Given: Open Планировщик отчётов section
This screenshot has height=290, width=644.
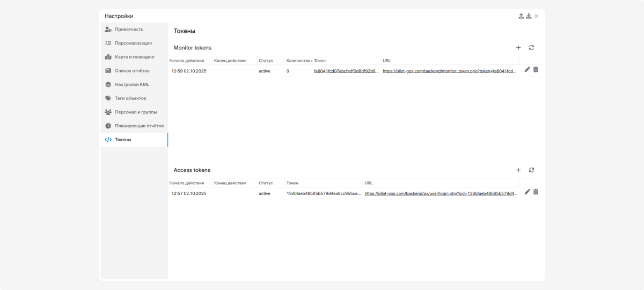Looking at the screenshot, I should pos(139,126).
